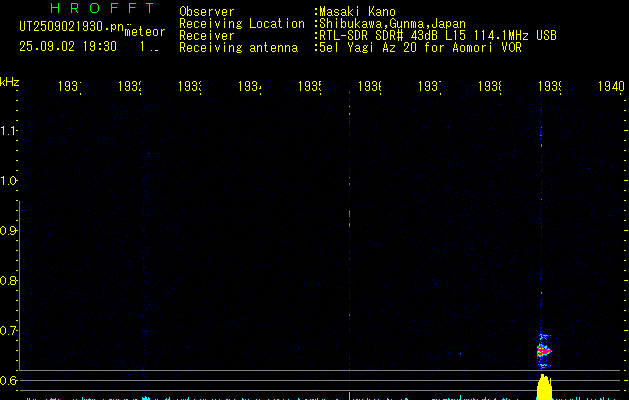Click the date stamp 25.09.02 19:30

pyautogui.click(x=68, y=46)
